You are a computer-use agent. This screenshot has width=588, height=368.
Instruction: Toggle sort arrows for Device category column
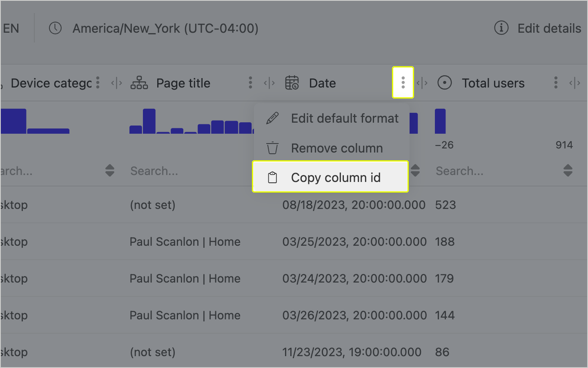[109, 171]
